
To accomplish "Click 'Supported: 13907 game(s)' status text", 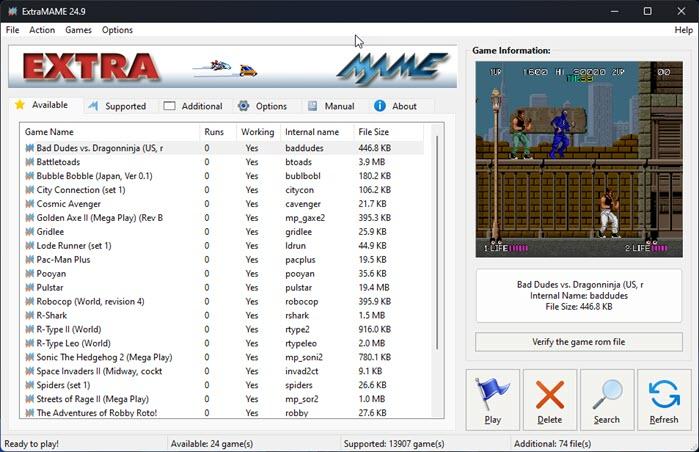I will pos(394,444).
